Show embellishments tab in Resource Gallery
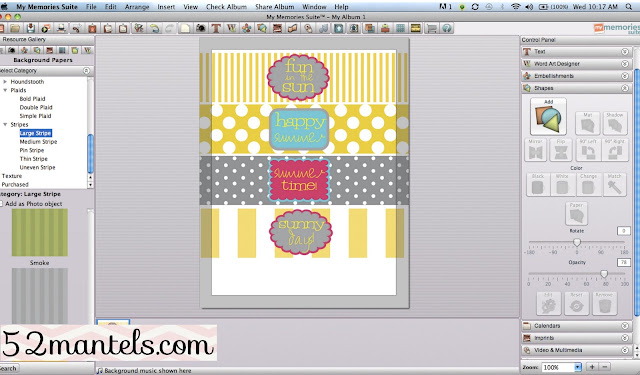The image size is (640, 375). [24, 50]
